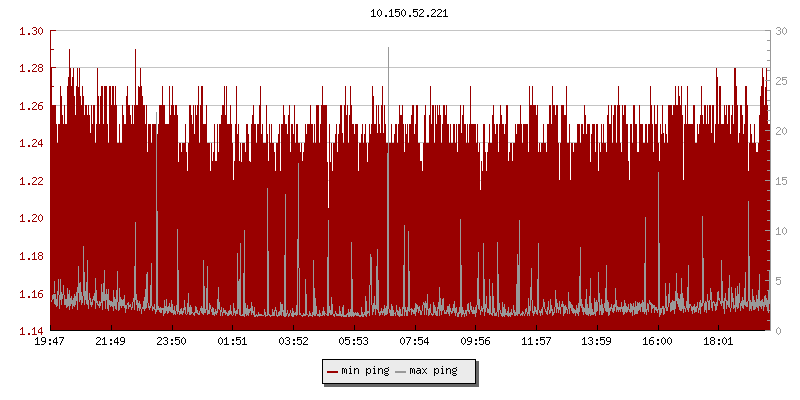Click the 13:59 time axis label
Image resolution: width=800 pixels, height=400 pixels.
597,342
